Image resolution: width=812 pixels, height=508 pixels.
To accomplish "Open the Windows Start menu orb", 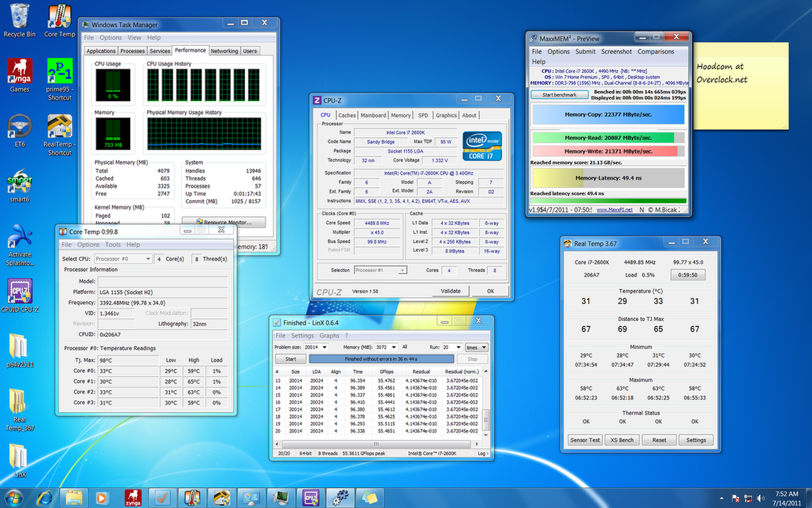I will click(x=14, y=498).
